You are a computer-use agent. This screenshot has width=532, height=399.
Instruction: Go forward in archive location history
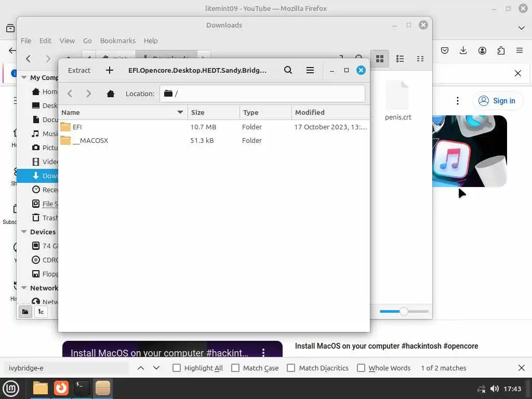[88, 94]
